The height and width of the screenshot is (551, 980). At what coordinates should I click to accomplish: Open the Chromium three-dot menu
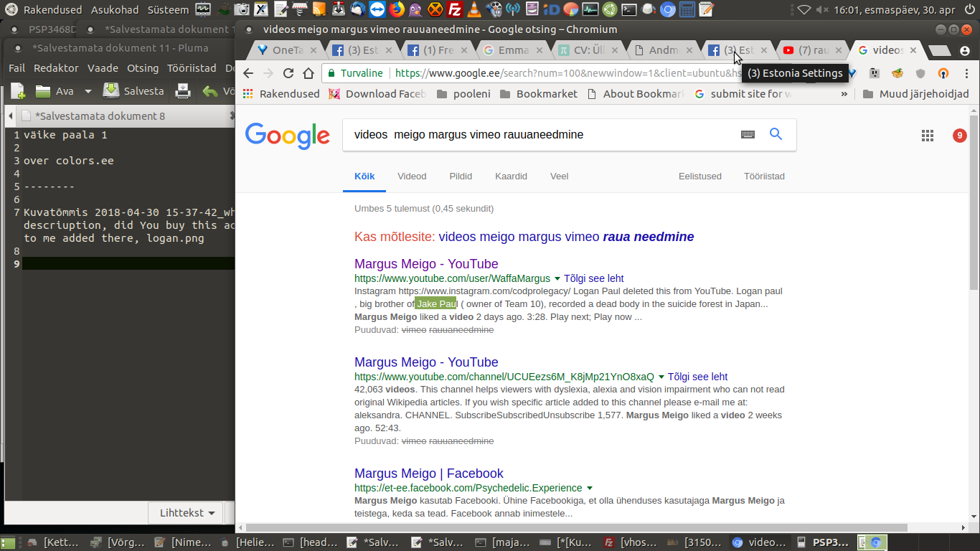pos(966,73)
